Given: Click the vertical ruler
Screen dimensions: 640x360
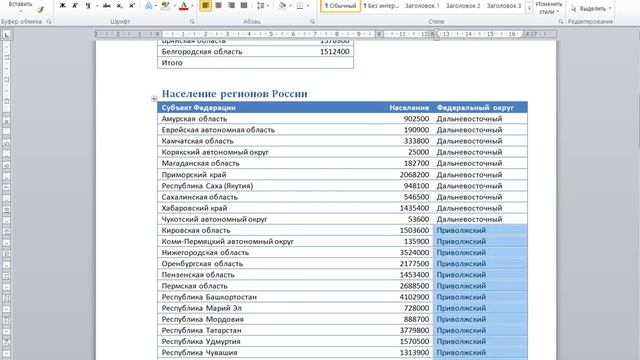Looking at the screenshot, I should click(x=7, y=200).
